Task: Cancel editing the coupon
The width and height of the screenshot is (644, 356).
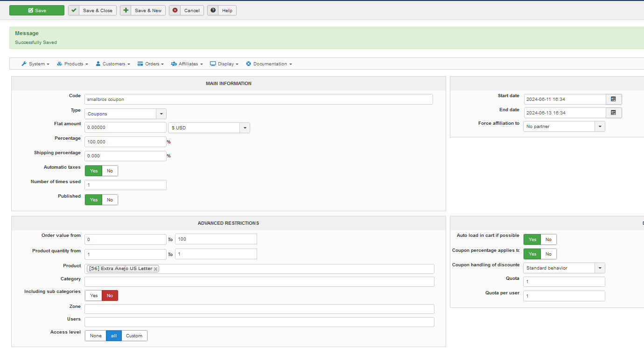Action: click(x=186, y=10)
